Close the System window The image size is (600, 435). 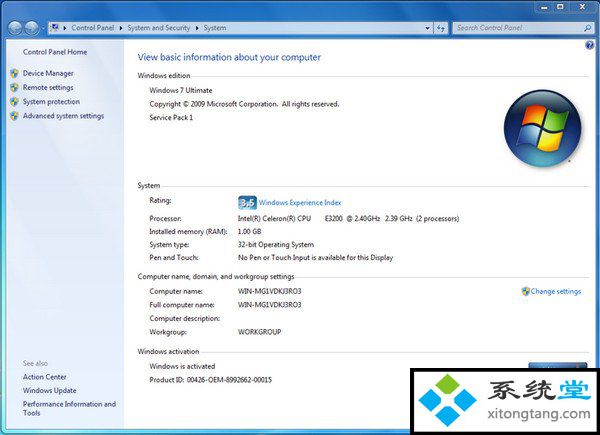pos(582,7)
